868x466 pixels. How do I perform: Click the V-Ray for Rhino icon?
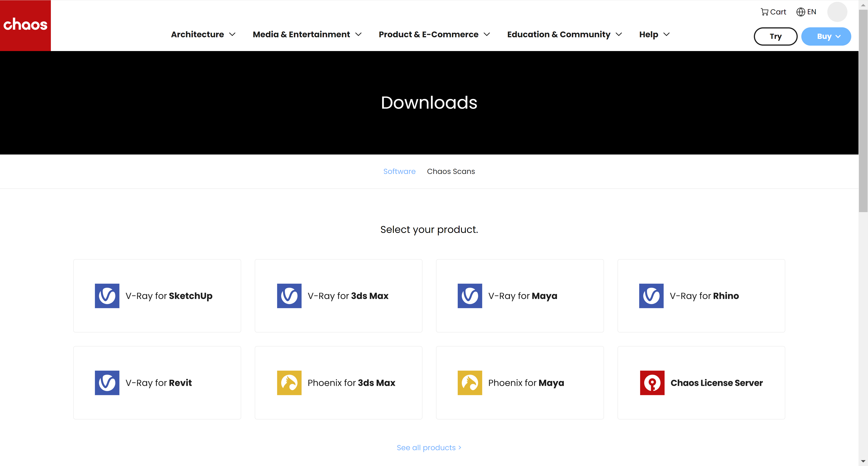point(651,296)
